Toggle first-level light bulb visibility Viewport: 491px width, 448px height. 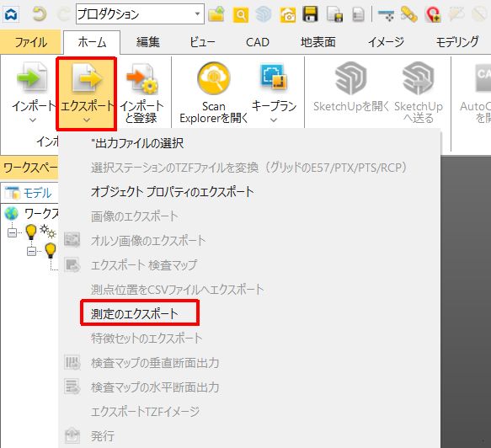pos(31,232)
